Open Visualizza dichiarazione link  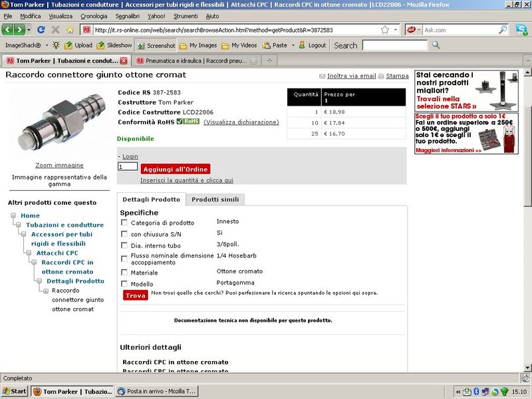click(241, 122)
